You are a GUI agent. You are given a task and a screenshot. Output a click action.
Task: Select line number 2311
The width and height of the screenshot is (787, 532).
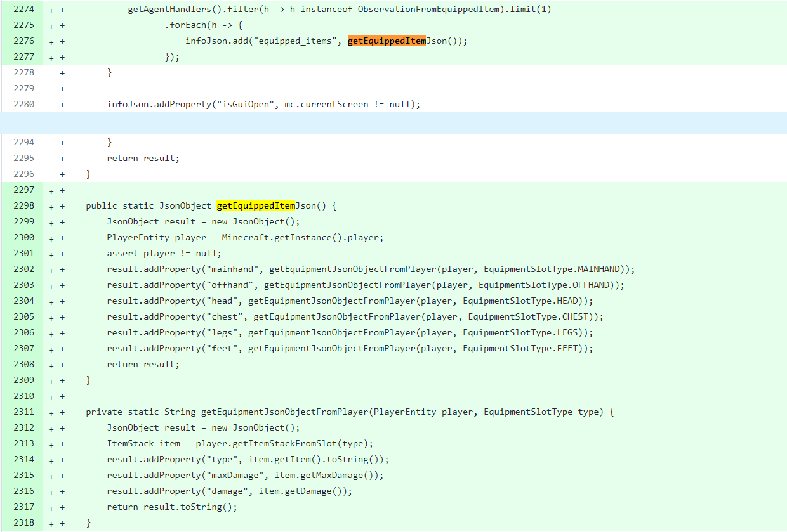[x=23, y=412]
